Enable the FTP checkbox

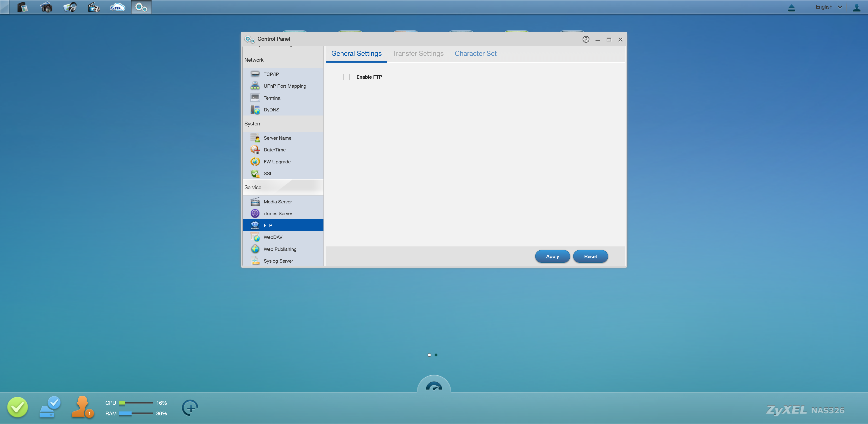click(x=346, y=77)
